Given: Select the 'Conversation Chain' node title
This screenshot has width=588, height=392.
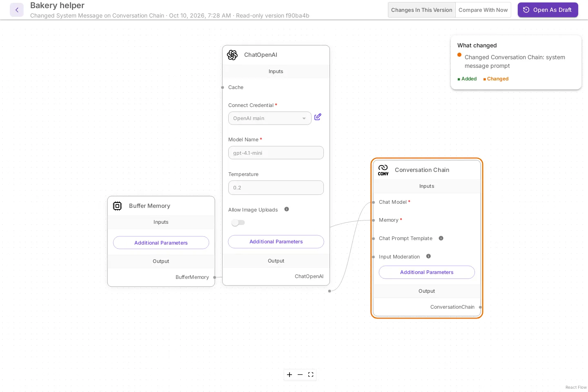Looking at the screenshot, I should [x=422, y=170].
